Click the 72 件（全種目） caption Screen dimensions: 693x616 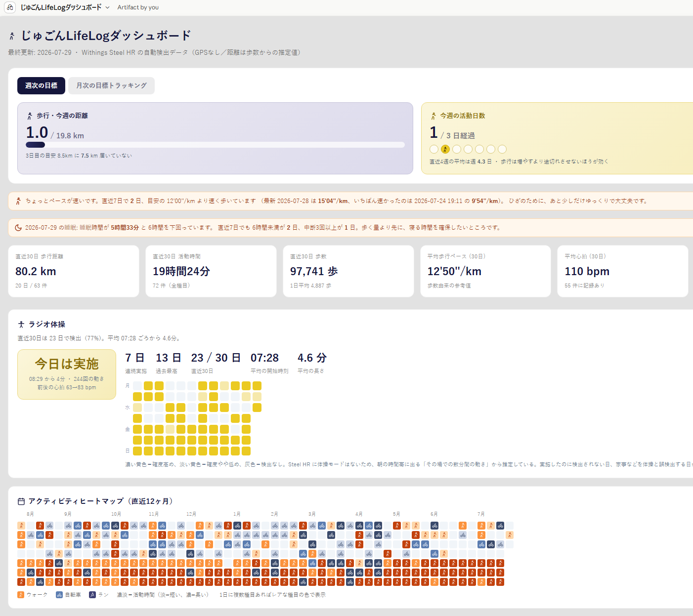point(172,286)
